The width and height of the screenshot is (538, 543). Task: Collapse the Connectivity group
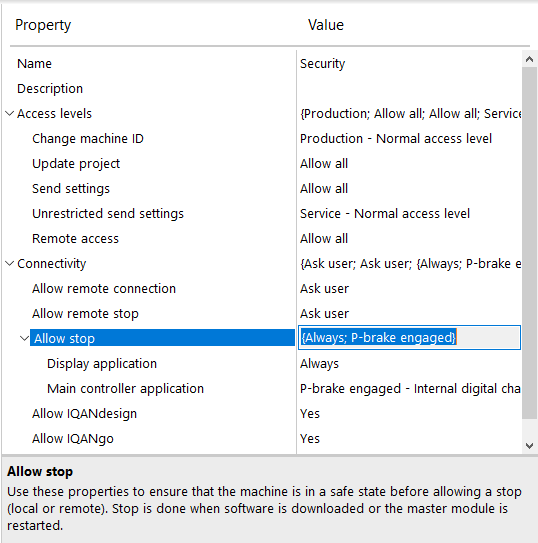[10, 264]
